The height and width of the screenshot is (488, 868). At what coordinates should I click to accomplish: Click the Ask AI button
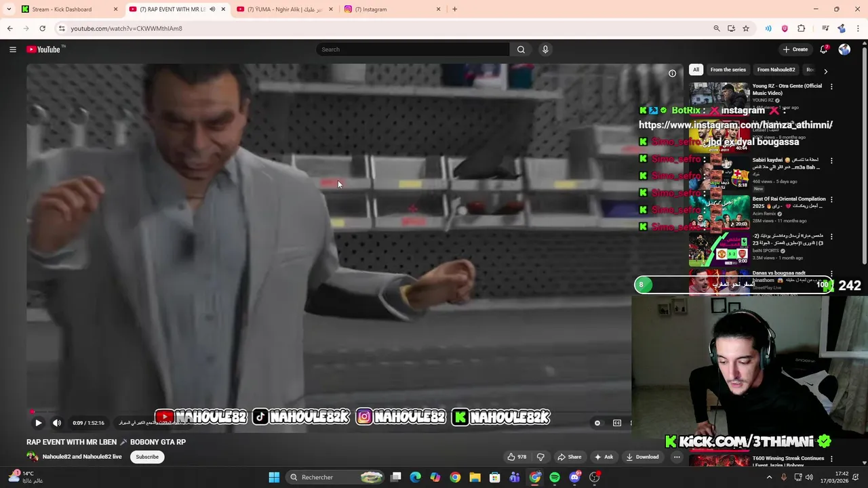click(x=604, y=457)
